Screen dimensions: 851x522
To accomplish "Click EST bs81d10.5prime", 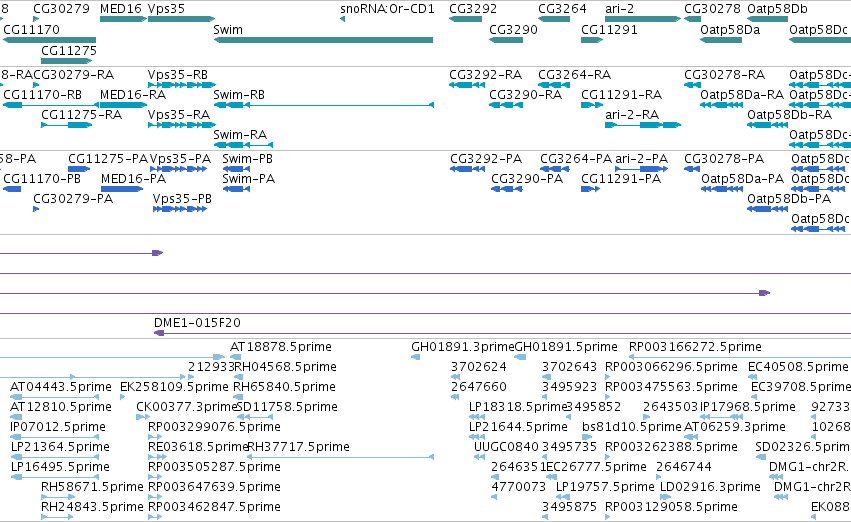I will pos(587,437).
